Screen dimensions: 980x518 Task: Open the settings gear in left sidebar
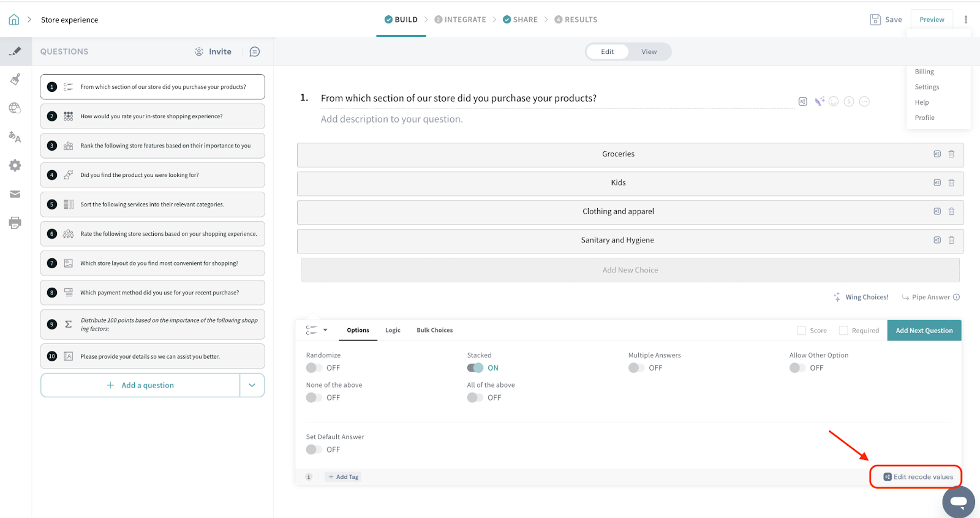click(x=15, y=165)
